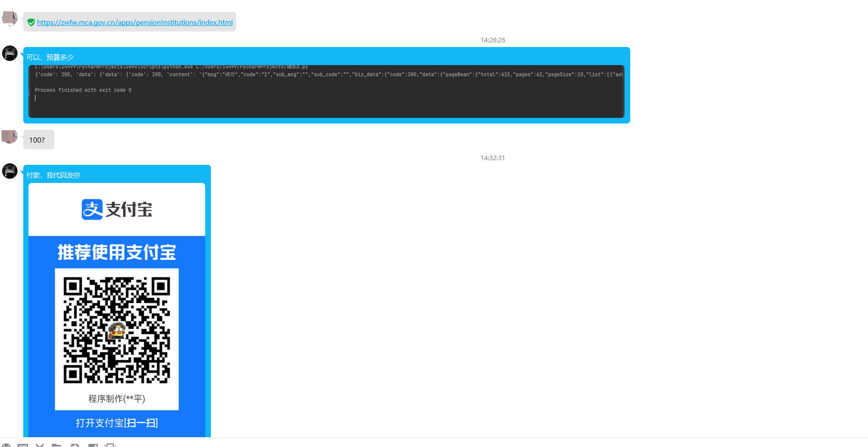Select the message text '可以，预算多少'

[50, 57]
